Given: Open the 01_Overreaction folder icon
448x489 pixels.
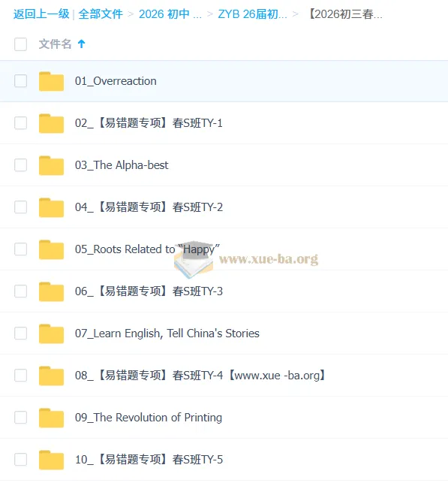Looking at the screenshot, I should [x=52, y=81].
